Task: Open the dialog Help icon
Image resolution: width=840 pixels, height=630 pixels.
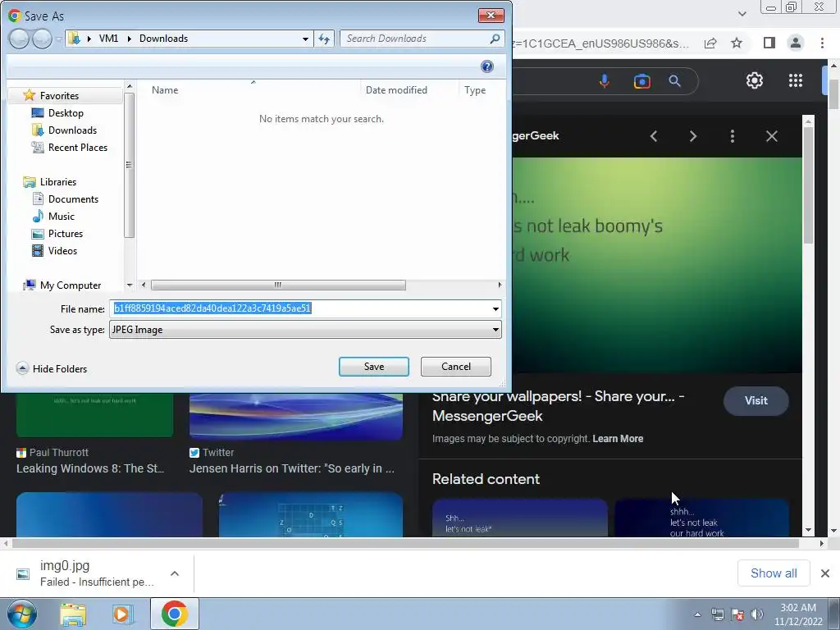Action: pyautogui.click(x=487, y=66)
